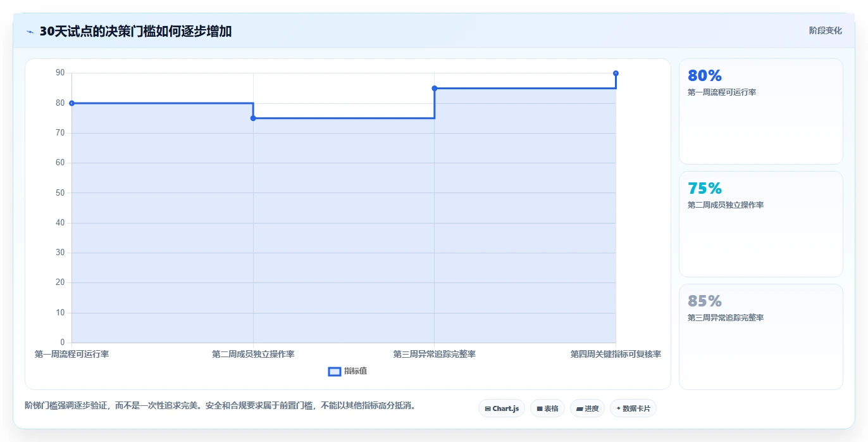Click the data point at value 75
The image size is (868, 442).
point(253,118)
